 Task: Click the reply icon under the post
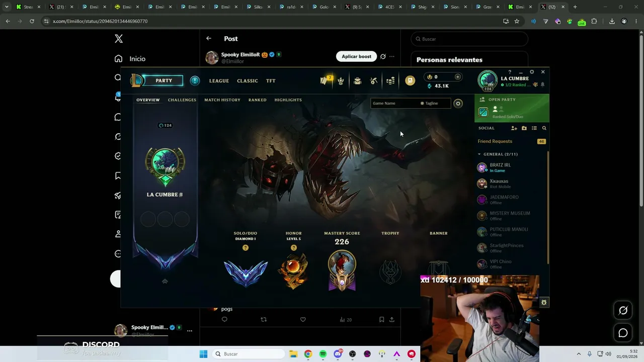click(x=224, y=319)
